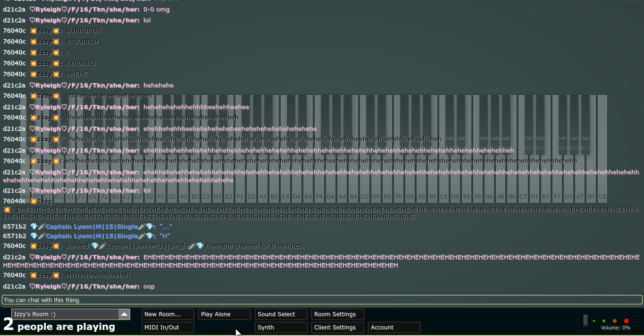Open the Izzy's Room :) selector

65,314
